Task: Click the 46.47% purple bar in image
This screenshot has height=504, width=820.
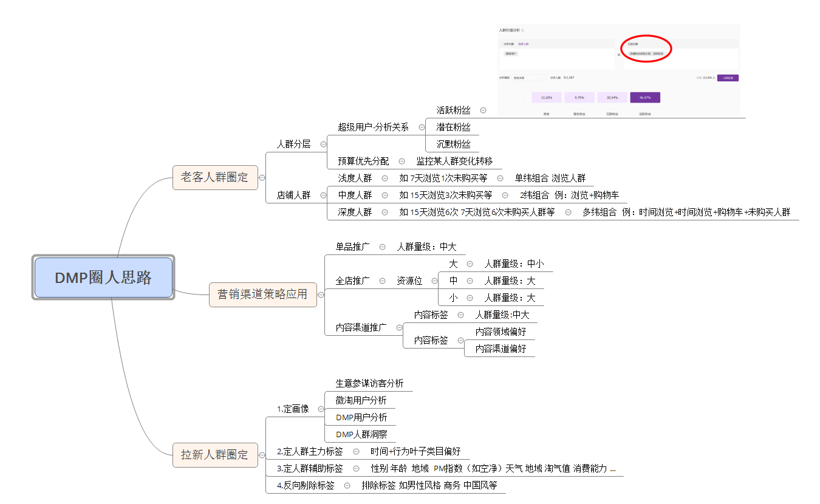Action: click(x=645, y=97)
